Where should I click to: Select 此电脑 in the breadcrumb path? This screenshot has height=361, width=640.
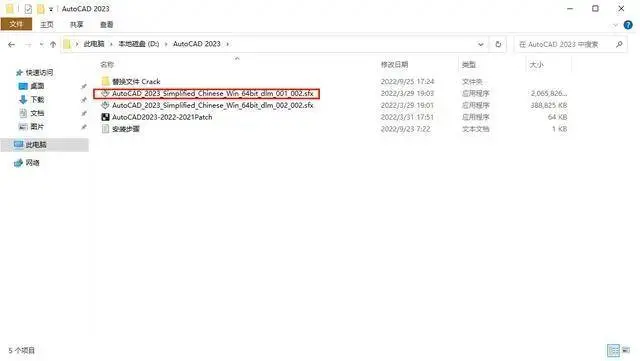tap(94, 44)
